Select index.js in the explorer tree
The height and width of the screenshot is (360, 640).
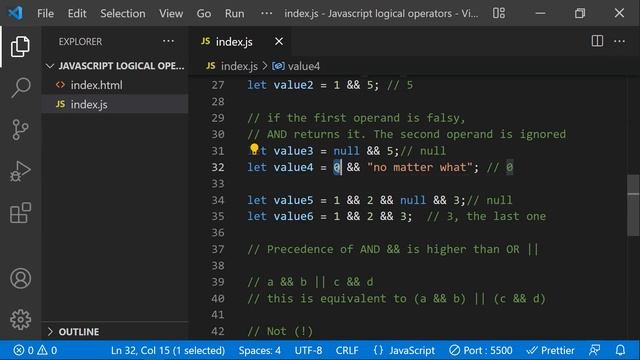[x=115, y=104]
